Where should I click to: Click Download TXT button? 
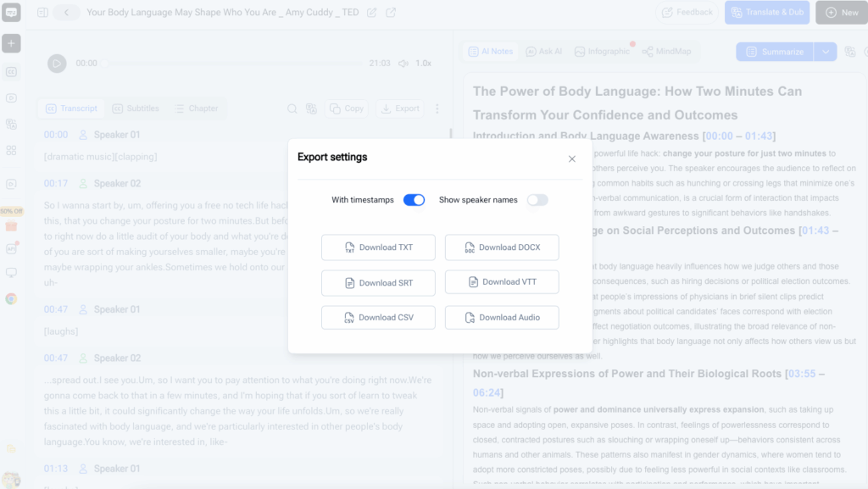pos(378,247)
